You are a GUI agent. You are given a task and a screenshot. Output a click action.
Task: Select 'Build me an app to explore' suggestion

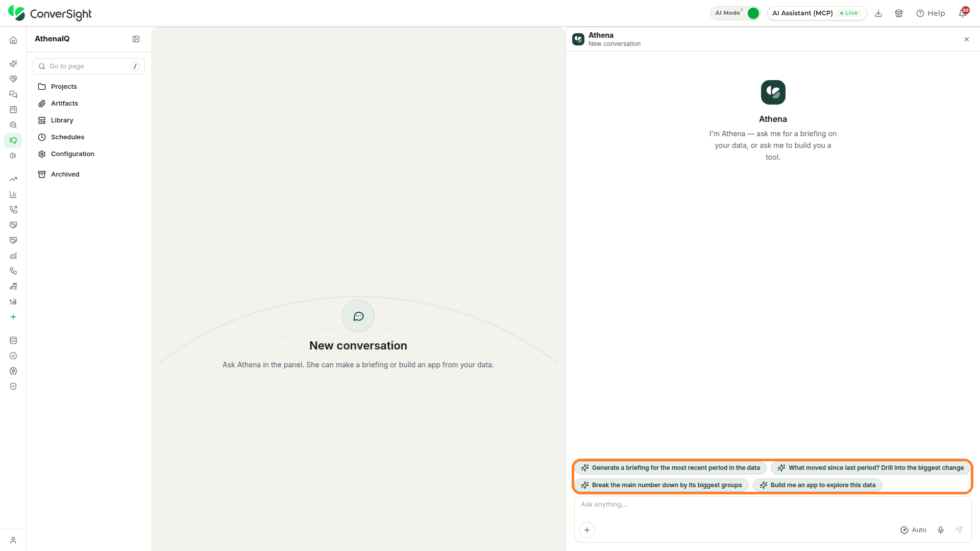click(817, 485)
